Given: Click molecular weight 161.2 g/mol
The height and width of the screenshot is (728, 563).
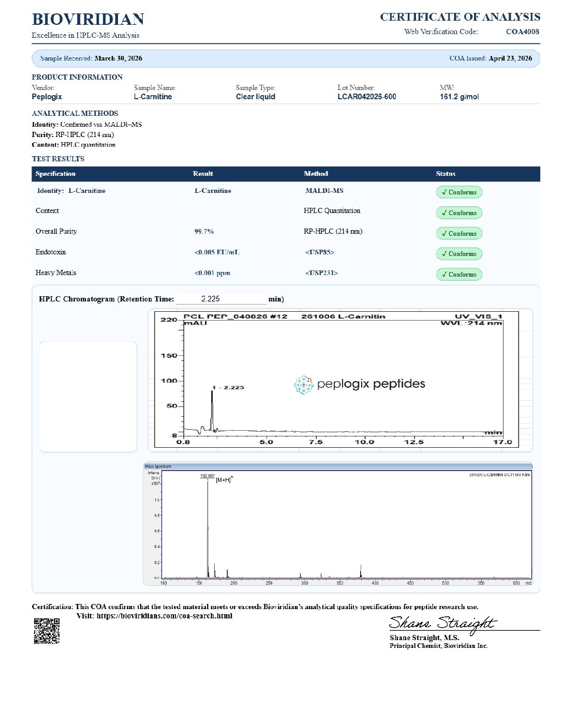Looking at the screenshot, I should [460, 97].
